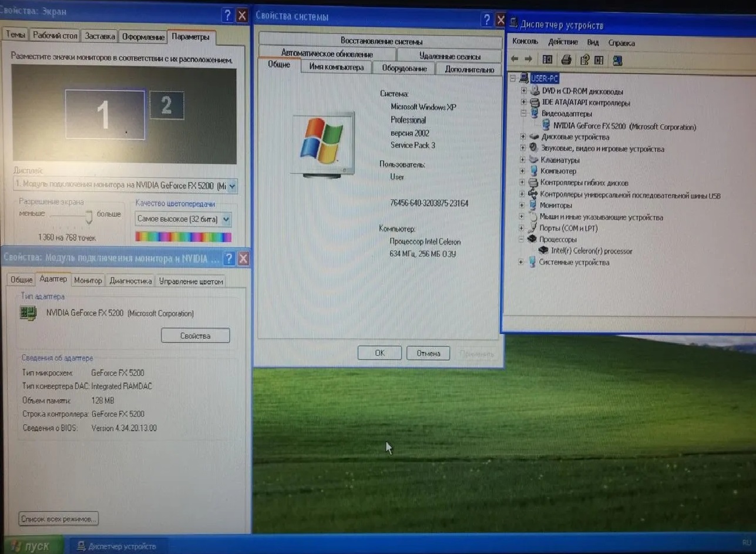Image resolution: width=756 pixels, height=554 pixels.
Task: Switch to the Монитор tab
Action: pos(88,281)
